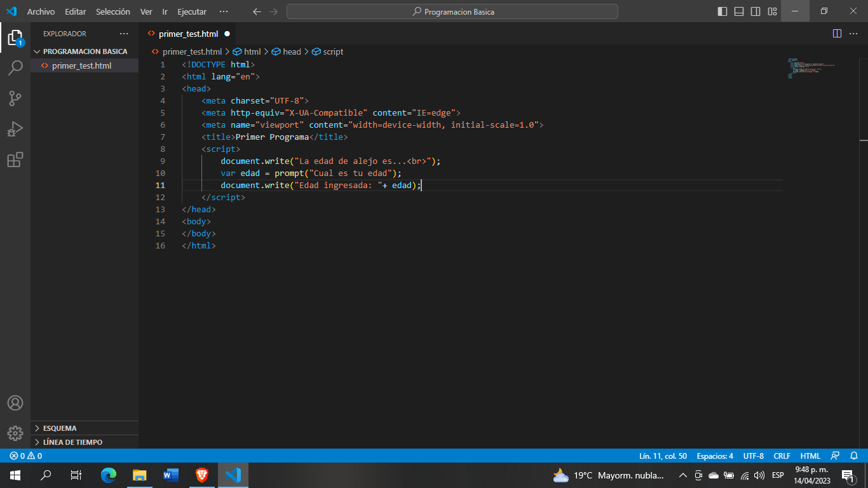Open the taskbar volume icon

pyautogui.click(x=759, y=475)
